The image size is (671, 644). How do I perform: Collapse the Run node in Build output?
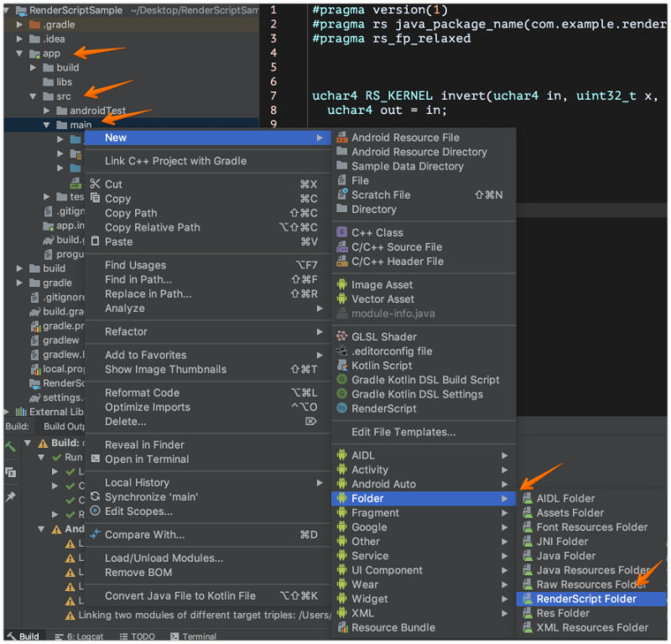[x=42, y=457]
